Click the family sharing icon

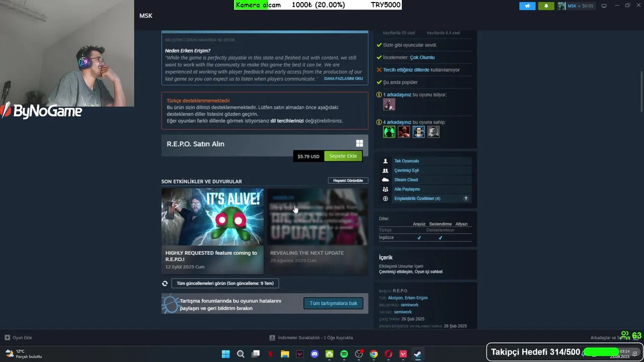(385, 189)
